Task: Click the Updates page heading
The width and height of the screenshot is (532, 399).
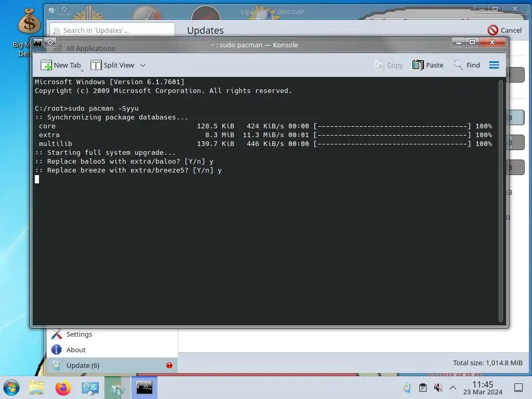Action: (x=205, y=30)
